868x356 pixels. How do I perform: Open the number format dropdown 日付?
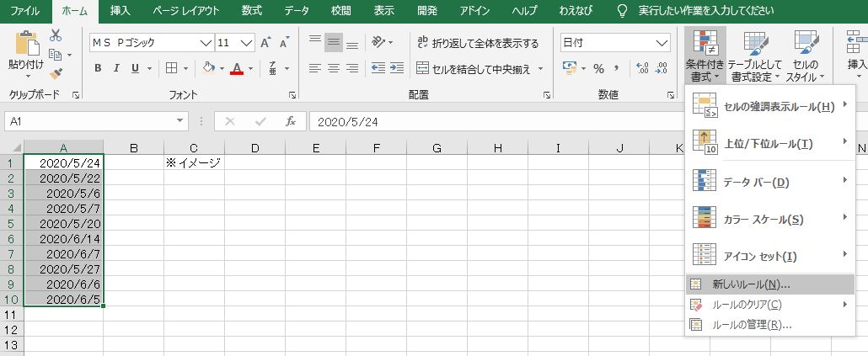pyautogui.click(x=662, y=43)
